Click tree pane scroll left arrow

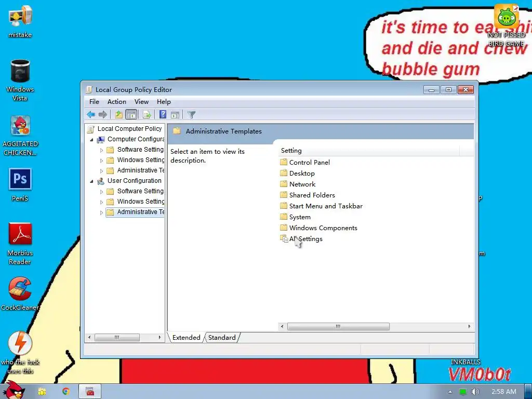coord(89,337)
